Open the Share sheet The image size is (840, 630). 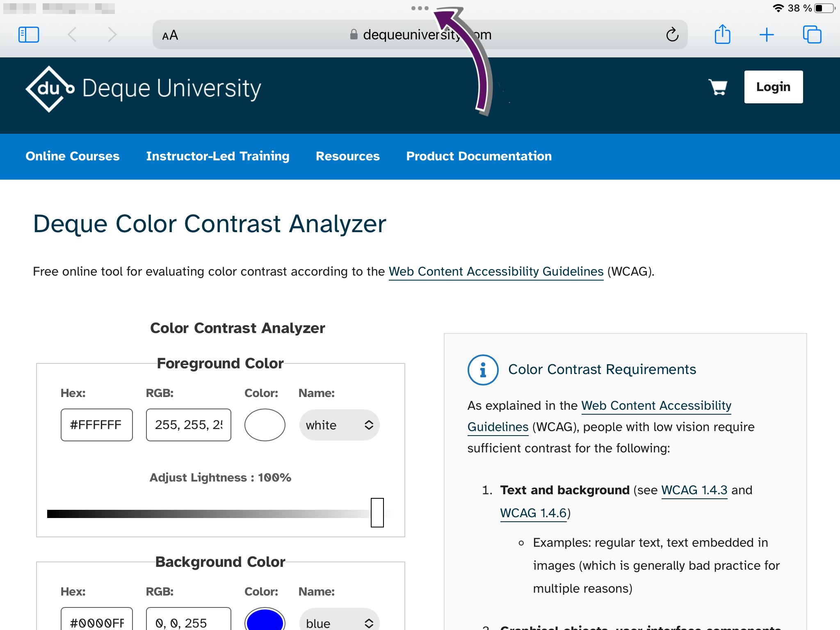click(723, 34)
